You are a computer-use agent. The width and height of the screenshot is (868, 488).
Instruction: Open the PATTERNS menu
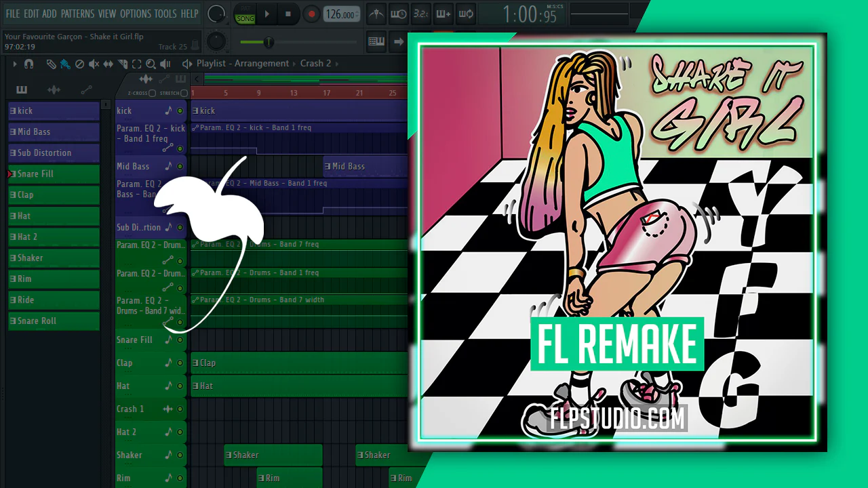[x=77, y=14]
